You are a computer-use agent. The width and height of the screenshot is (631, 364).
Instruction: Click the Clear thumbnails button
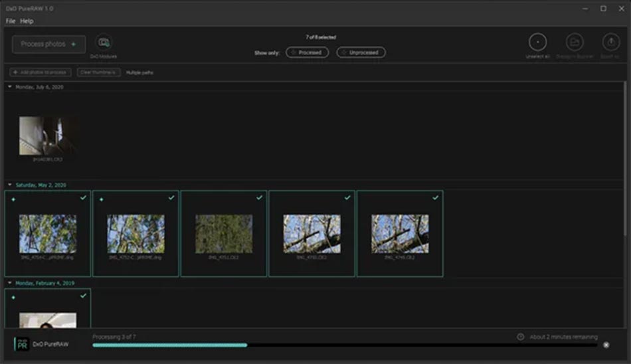(98, 72)
